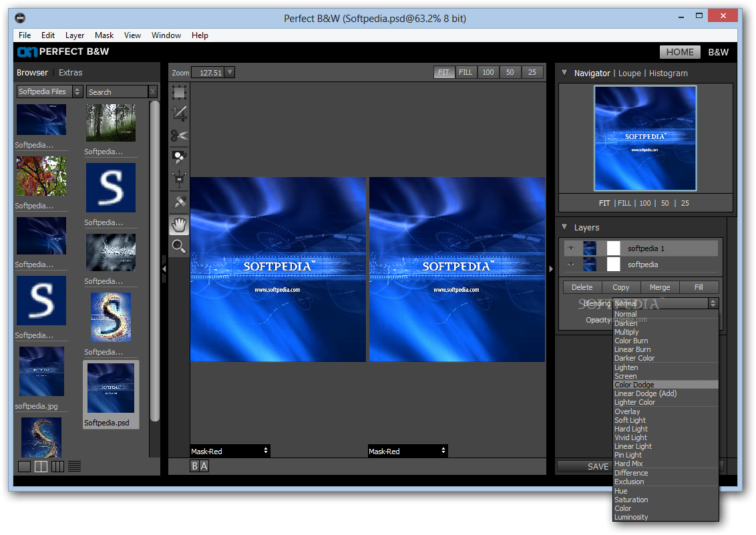Select the Zoom magnifier tool
This screenshot has width=756, height=535.
pos(179,246)
